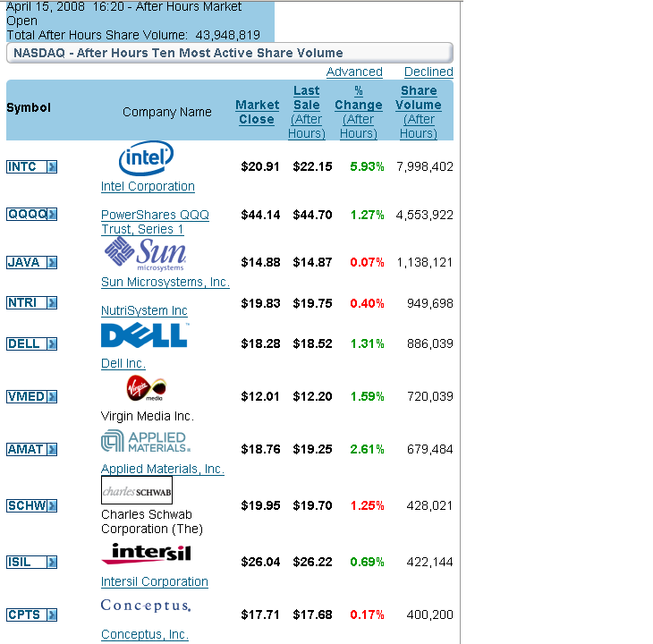Open the Applied Materials, Inc. link
Screen dimensions: 653x644
[x=163, y=469]
